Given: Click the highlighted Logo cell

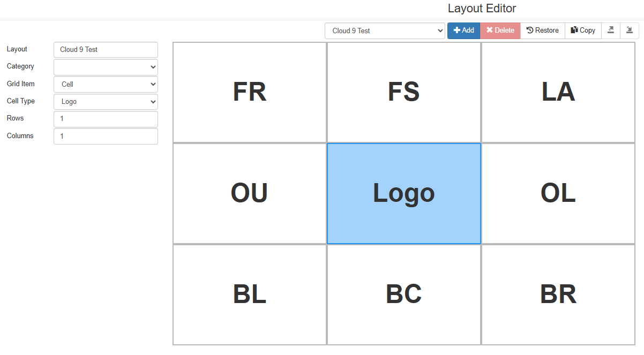Looking at the screenshot, I should pyautogui.click(x=404, y=193).
